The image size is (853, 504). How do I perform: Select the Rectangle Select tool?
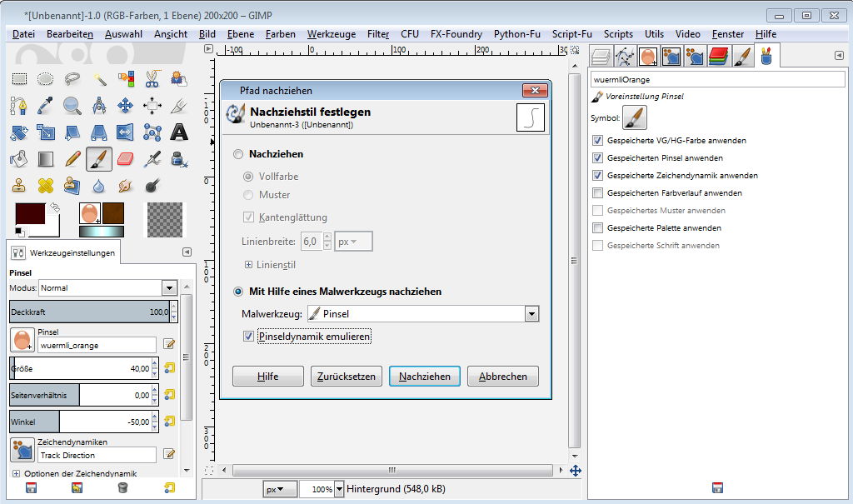pos(19,79)
